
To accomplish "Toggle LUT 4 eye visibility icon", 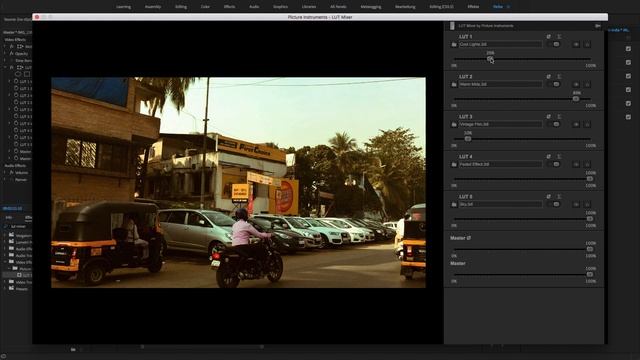I will (576, 164).
